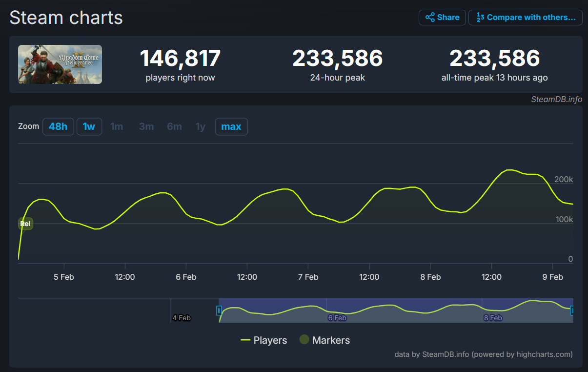Select the 6m zoom range
The image size is (588, 372).
click(174, 127)
